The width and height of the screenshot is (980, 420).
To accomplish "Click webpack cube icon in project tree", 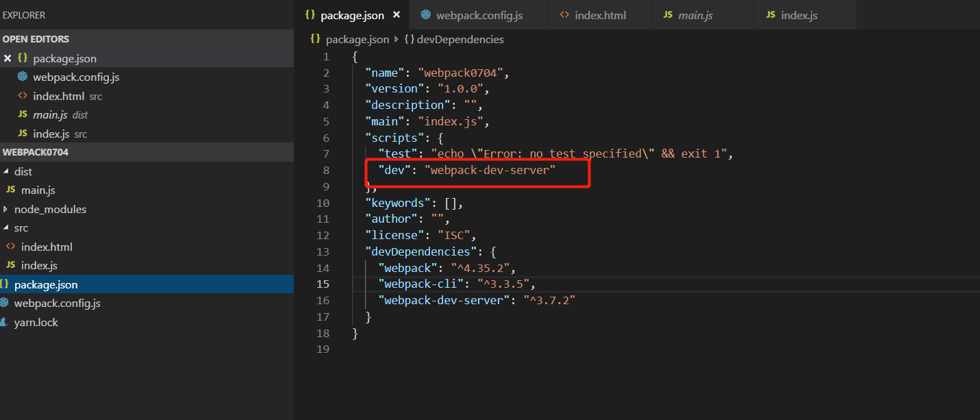I will point(4,303).
